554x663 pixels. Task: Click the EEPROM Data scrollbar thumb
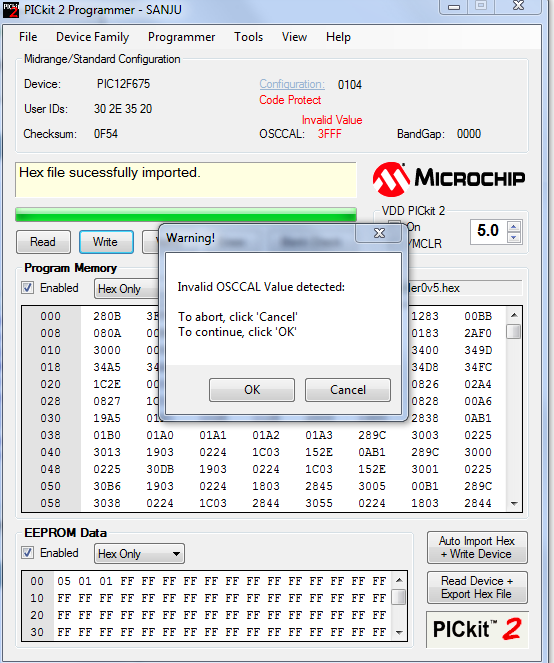[x=399, y=597]
